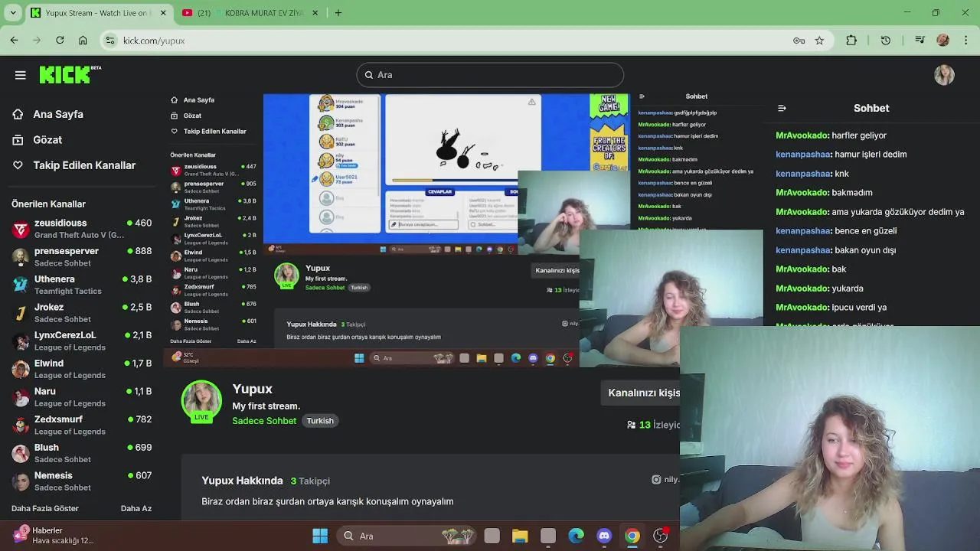Image resolution: width=980 pixels, height=551 pixels.
Task: Click the browser home button
Action: 83,41
